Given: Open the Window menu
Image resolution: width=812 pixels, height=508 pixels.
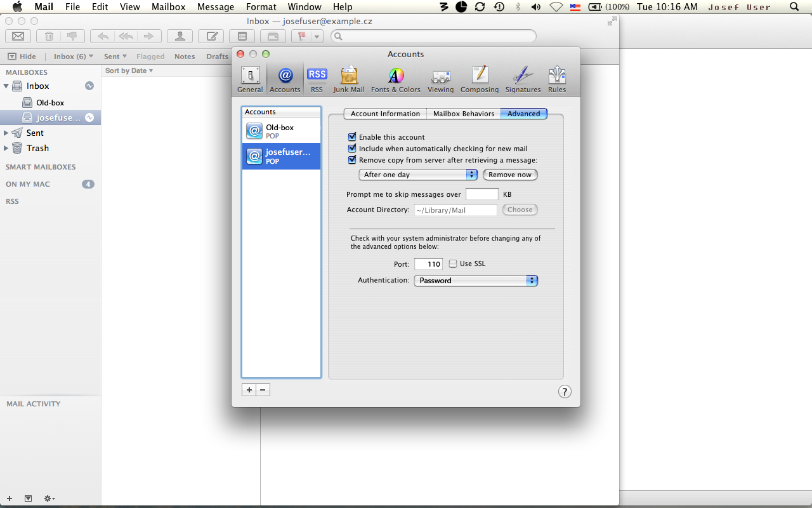Looking at the screenshot, I should coord(304,7).
